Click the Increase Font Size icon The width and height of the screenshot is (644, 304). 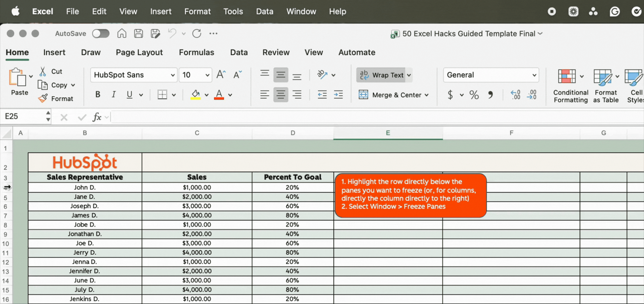click(221, 75)
